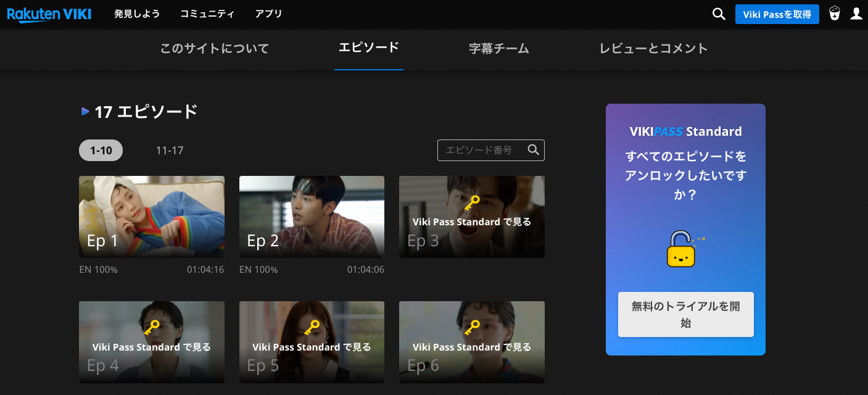Select the 1-10 episode range
This screenshot has width=868, height=395.
[x=101, y=150]
